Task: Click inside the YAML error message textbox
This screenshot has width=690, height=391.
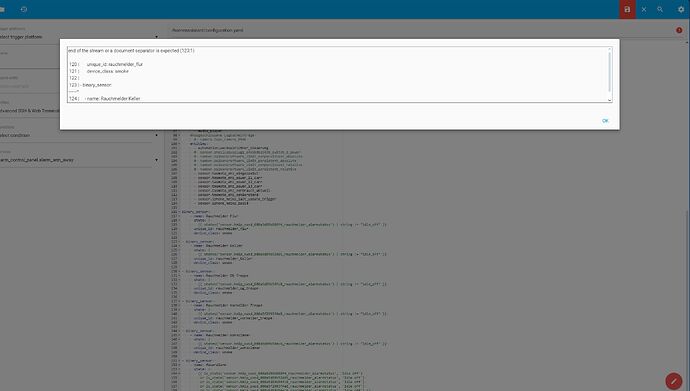Action: click(x=339, y=74)
